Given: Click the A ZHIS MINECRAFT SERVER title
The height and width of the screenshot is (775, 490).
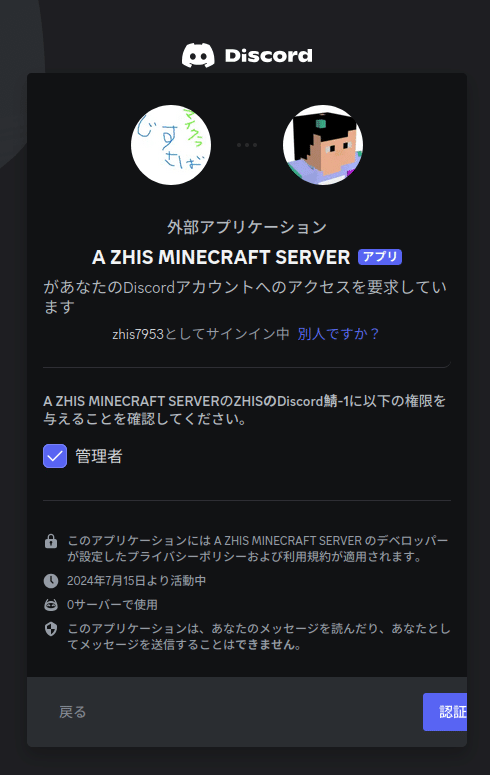Looking at the screenshot, I should point(221,257).
